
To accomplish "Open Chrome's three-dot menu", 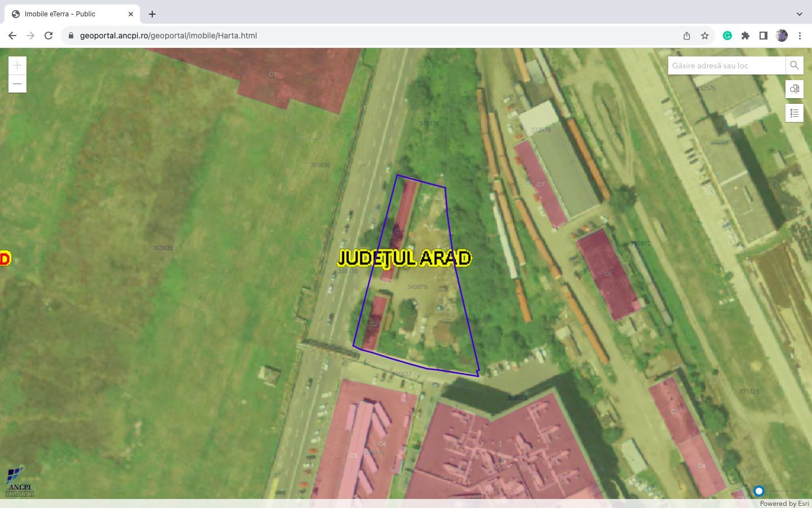I will point(800,36).
